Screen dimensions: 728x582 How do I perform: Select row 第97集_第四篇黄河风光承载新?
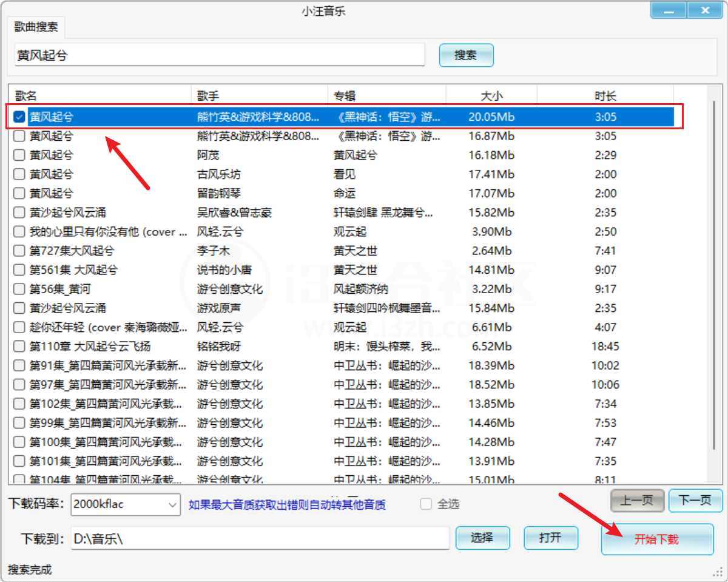pyautogui.click(x=341, y=384)
